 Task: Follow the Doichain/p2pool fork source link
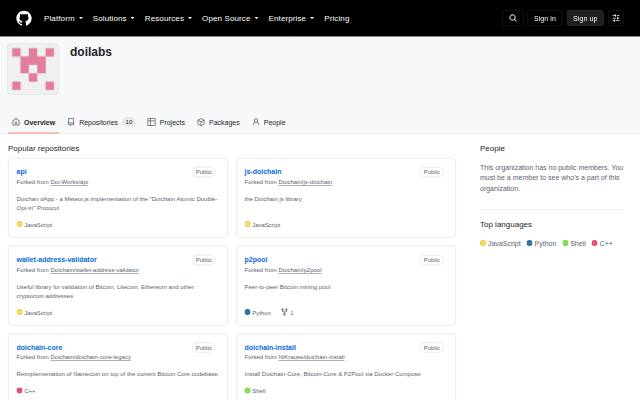coord(300,270)
